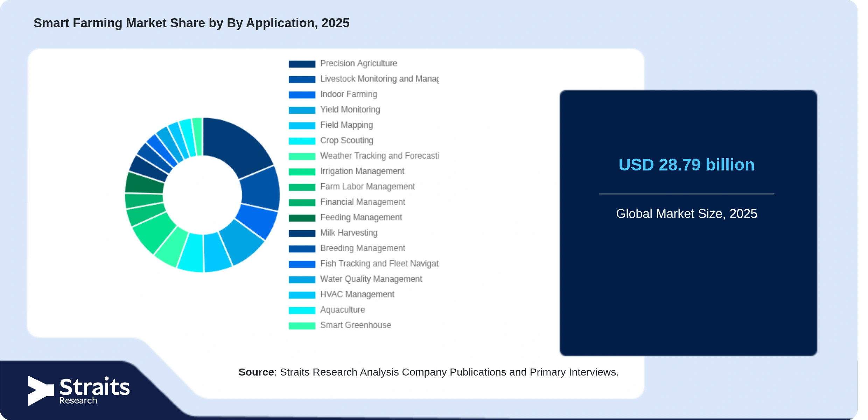Screen dimensions: 868x420
Task: Click the Weather Tracking and Forecasting legend item
Action: click(363, 156)
